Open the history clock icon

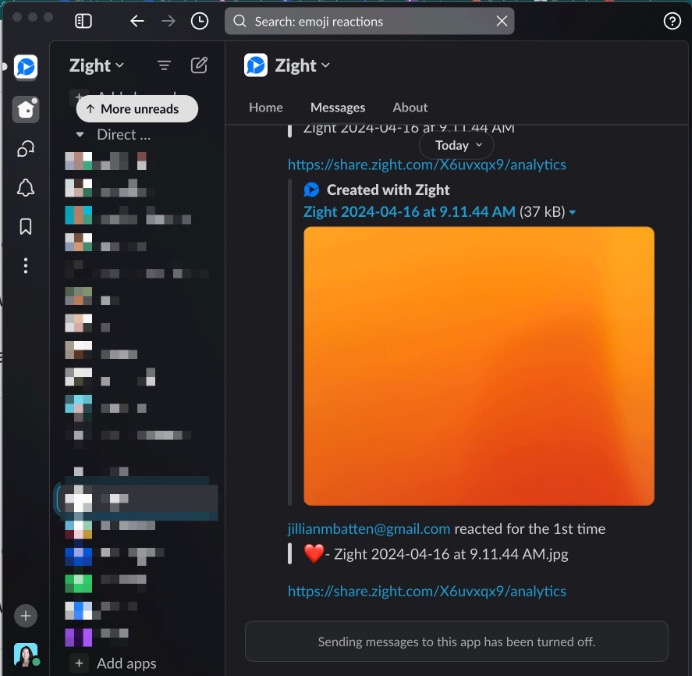pos(200,21)
